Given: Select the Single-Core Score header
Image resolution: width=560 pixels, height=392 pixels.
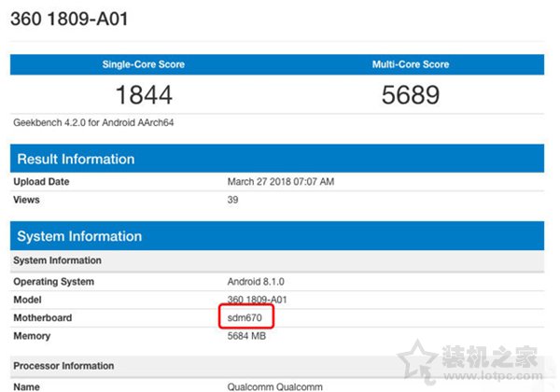Looking at the screenshot, I should point(143,64).
